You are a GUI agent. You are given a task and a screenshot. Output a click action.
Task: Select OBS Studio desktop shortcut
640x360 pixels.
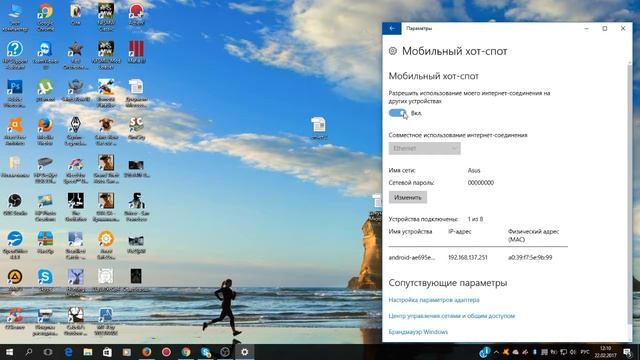click(15, 204)
